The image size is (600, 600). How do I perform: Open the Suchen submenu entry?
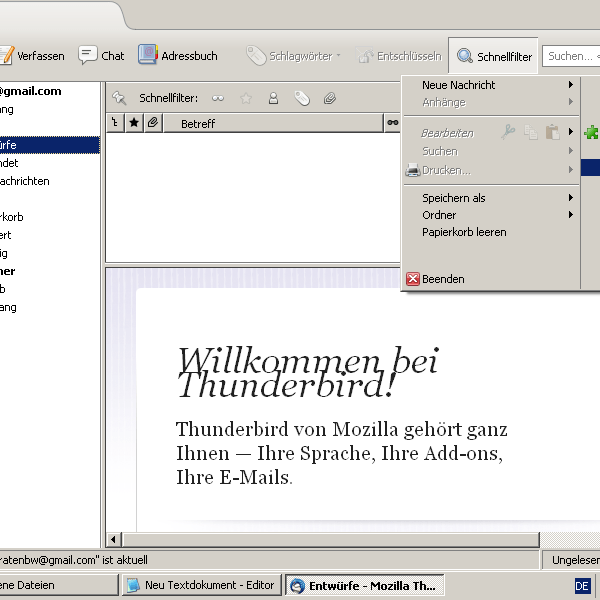click(x=491, y=151)
